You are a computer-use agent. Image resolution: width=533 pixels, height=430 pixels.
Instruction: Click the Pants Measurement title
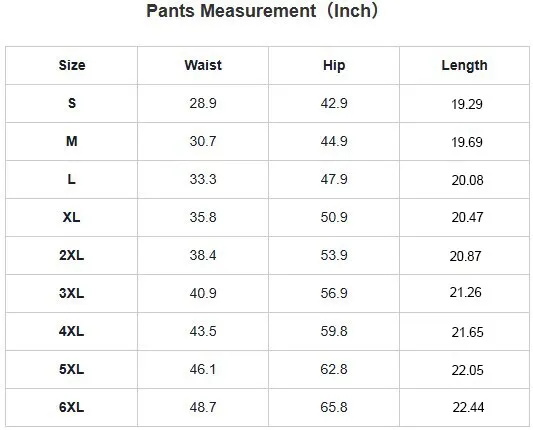262,11
